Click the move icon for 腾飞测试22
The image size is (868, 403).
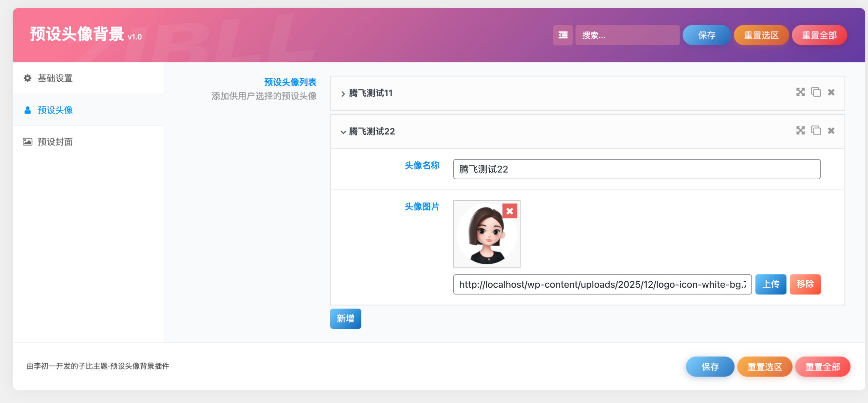click(x=801, y=130)
